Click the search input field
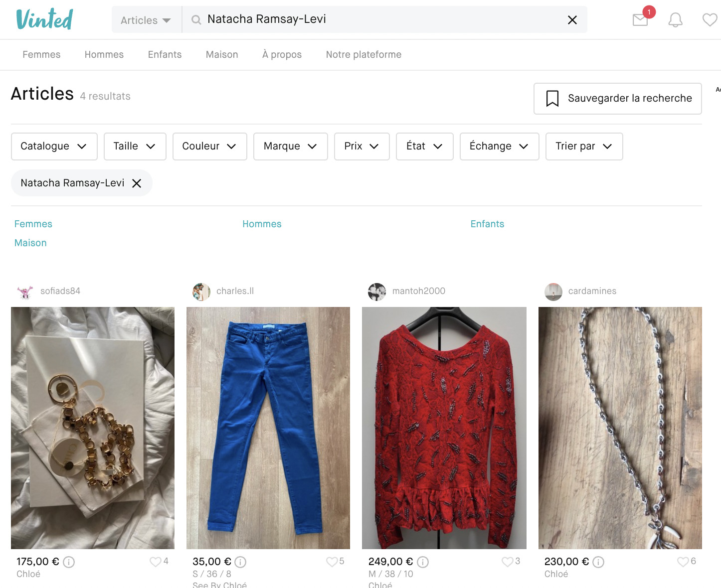This screenshot has width=721, height=588. point(384,20)
